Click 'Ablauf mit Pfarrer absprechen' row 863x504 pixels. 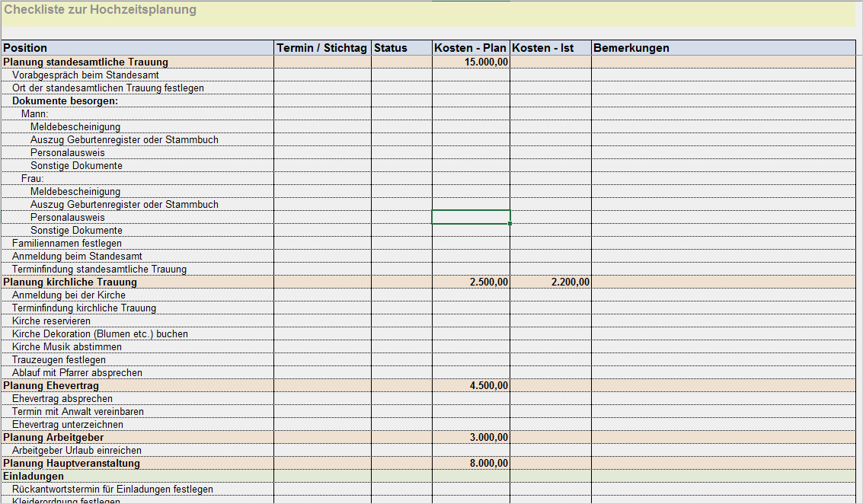pyautogui.click(x=429, y=372)
